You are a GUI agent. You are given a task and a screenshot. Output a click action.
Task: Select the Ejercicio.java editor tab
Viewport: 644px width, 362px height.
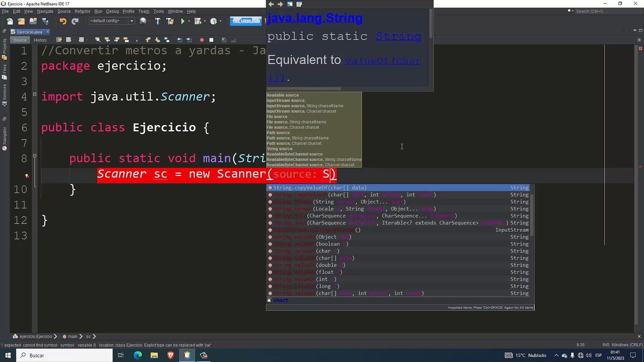pos(29,32)
